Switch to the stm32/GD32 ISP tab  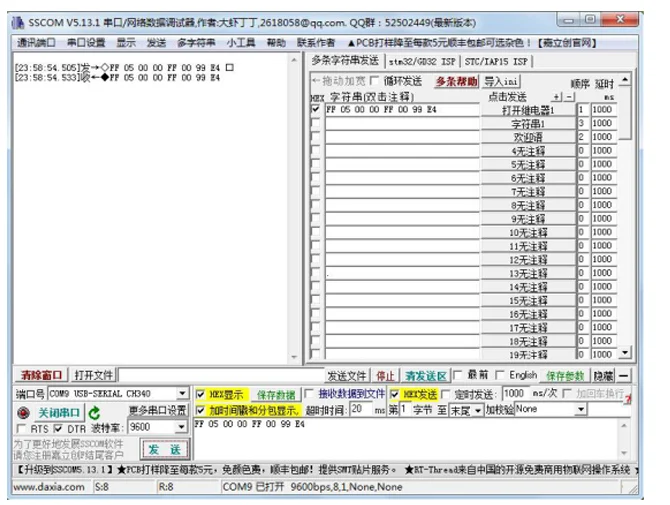[x=422, y=62]
